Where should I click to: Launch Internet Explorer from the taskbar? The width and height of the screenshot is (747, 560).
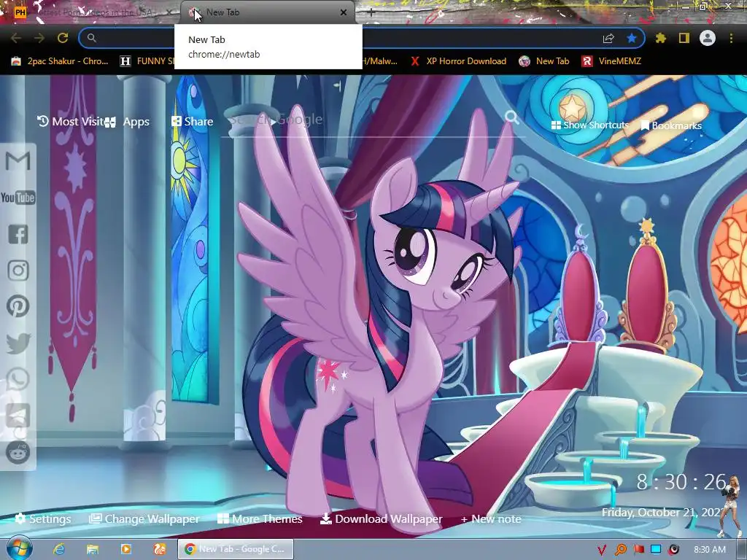(x=58, y=549)
